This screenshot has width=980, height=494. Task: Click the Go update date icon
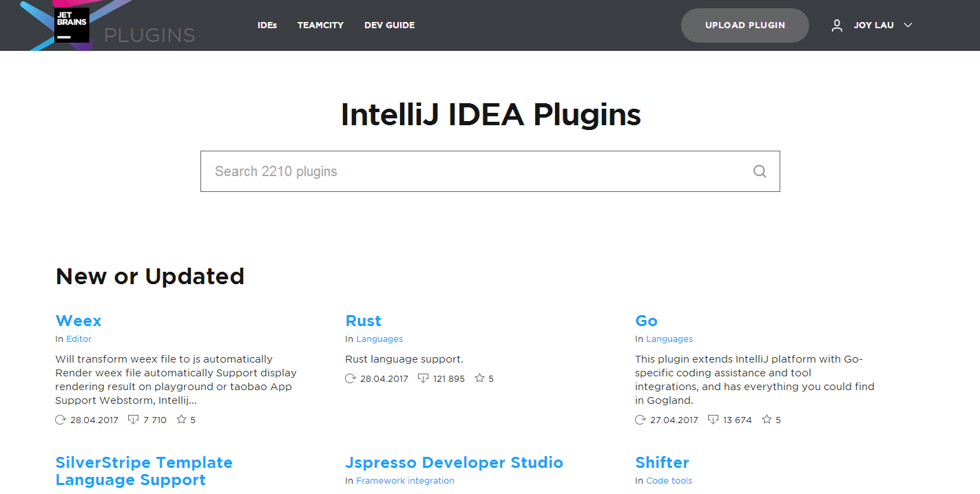pyautogui.click(x=640, y=420)
